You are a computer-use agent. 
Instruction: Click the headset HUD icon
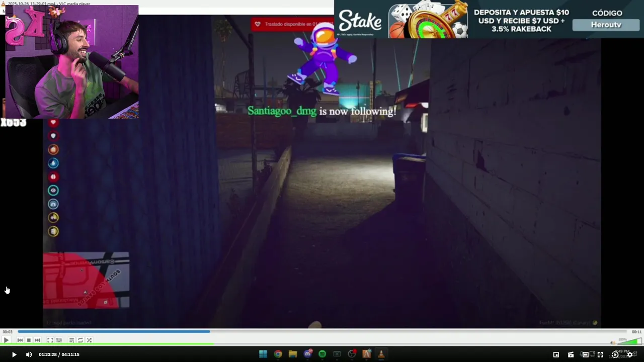pos(53,204)
